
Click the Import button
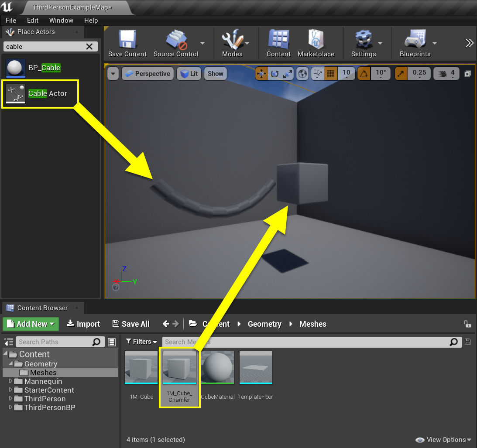tap(83, 324)
